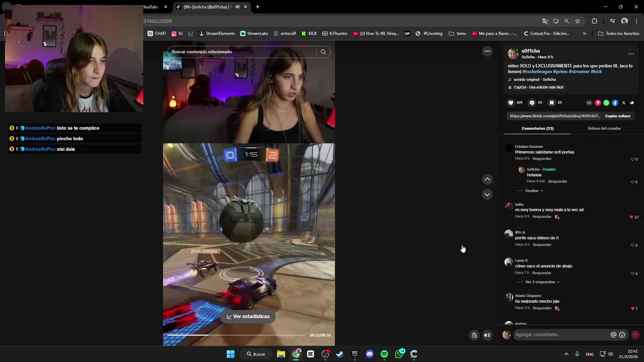Click the translate page icon in address bar
This screenshot has width=644, height=362.
(x=545, y=21)
